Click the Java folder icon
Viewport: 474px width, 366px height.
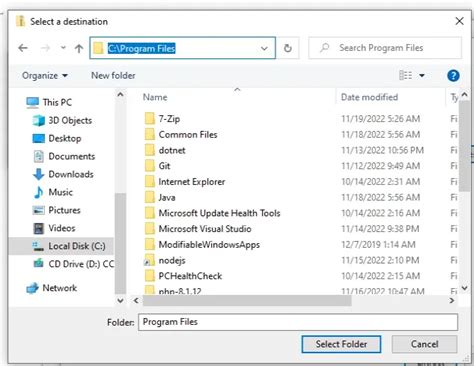[150, 197]
